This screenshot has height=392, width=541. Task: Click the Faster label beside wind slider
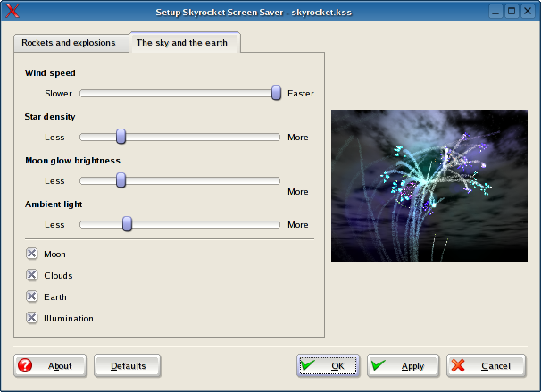pyautogui.click(x=301, y=94)
